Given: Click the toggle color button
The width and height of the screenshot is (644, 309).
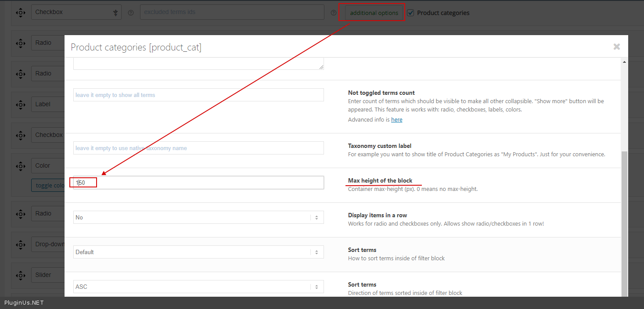Looking at the screenshot, I should point(48,185).
